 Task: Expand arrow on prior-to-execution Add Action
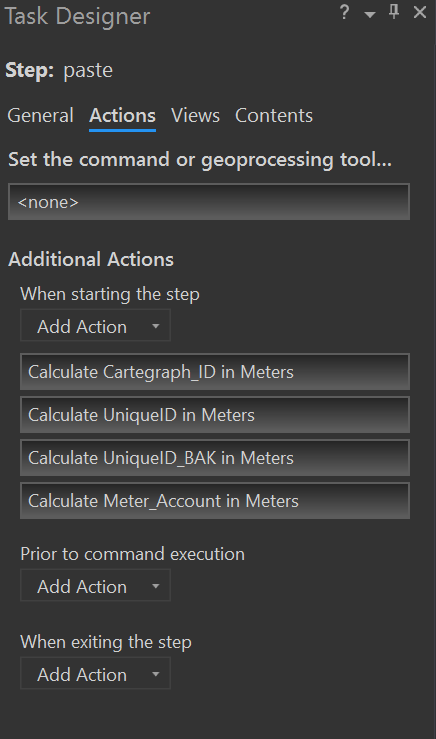(156, 586)
